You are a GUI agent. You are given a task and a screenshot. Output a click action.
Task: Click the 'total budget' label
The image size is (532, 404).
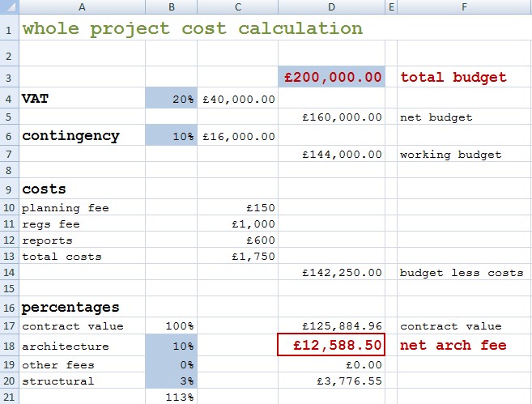[x=453, y=78]
